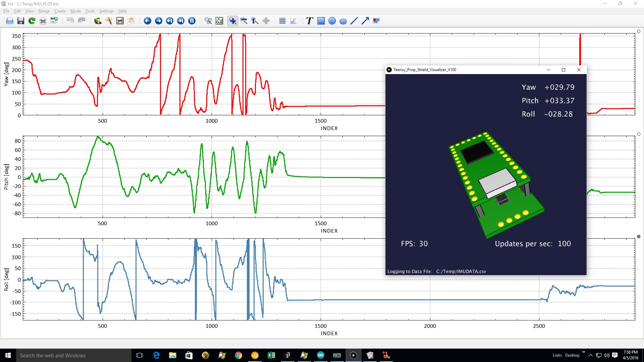The image size is (644, 362).
Task: Toggle the Pitch plot's corner circle marker
Action: pos(639,134)
